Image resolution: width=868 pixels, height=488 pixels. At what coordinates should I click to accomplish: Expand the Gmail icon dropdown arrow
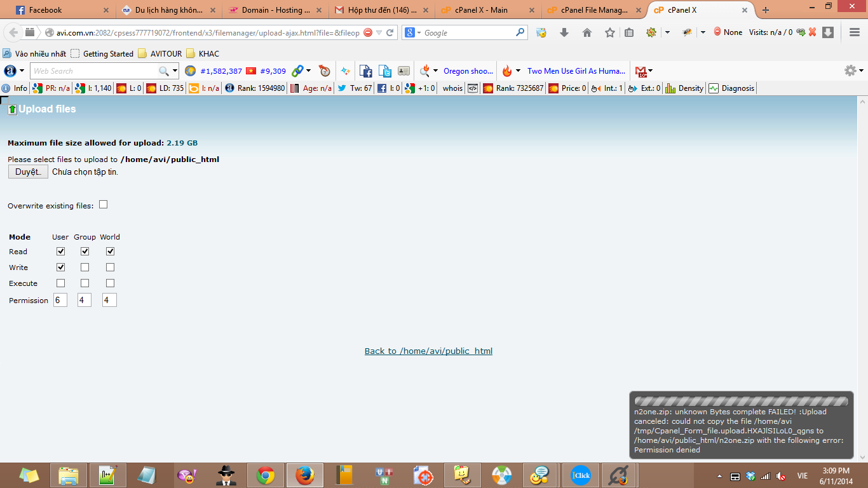tap(649, 71)
